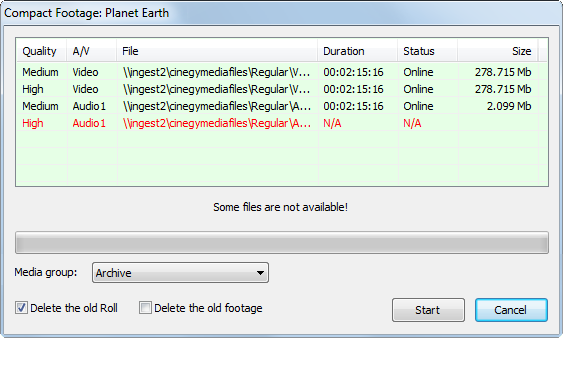Click the empty progress bar

(282, 243)
